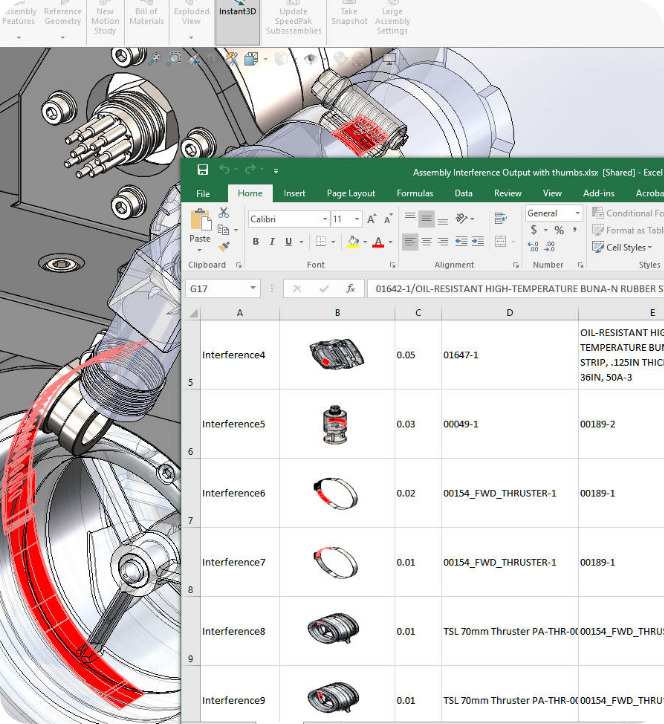
Task: Click the Exploded View button
Action: click(191, 17)
